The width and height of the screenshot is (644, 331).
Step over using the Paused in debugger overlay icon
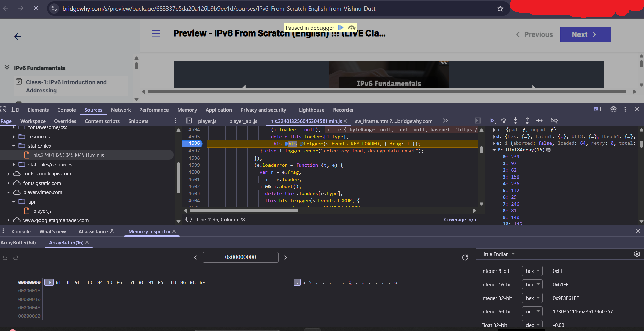tap(352, 28)
